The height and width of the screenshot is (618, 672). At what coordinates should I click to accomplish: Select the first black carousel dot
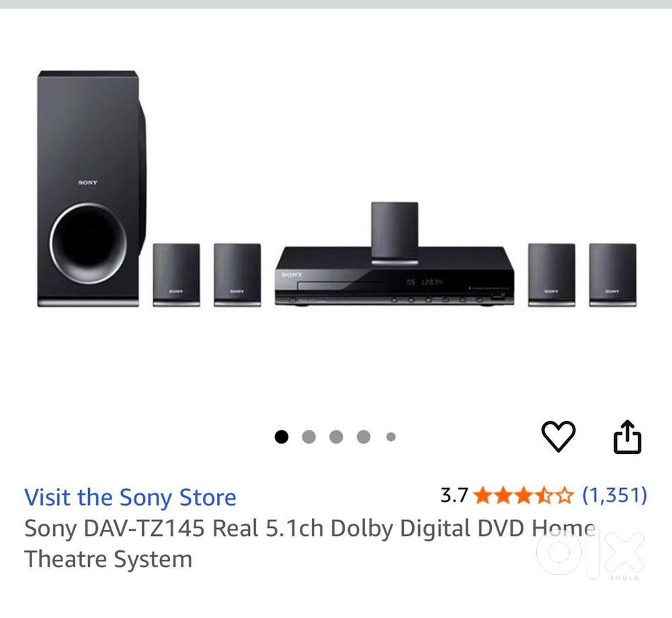point(282,437)
